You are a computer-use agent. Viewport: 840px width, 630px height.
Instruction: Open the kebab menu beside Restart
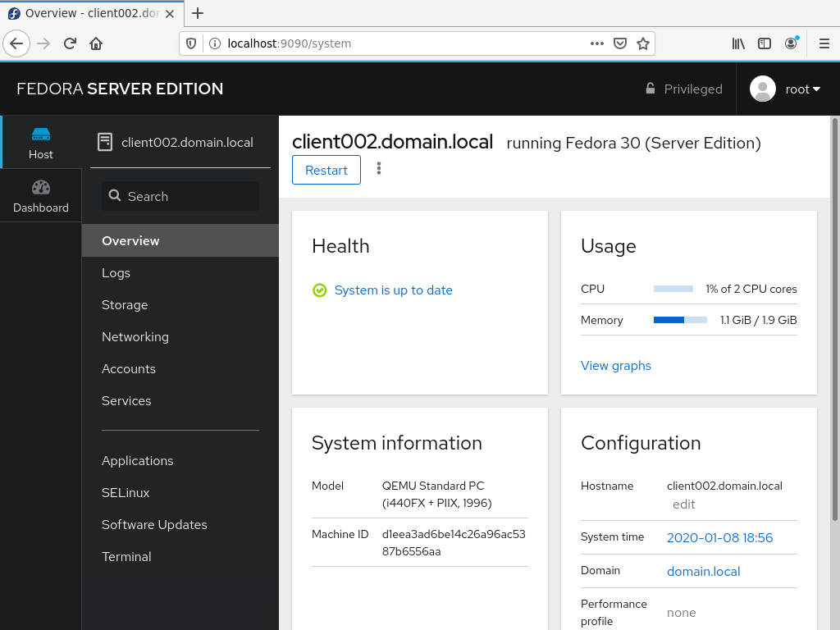(379, 169)
